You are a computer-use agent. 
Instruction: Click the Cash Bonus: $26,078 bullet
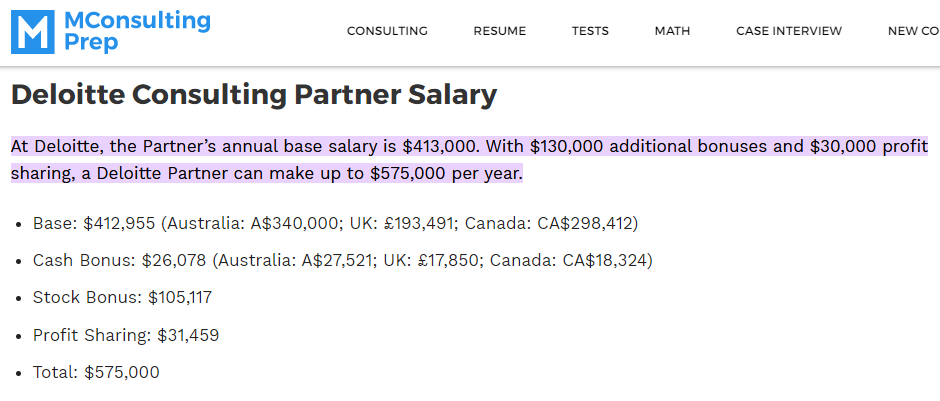(x=119, y=261)
